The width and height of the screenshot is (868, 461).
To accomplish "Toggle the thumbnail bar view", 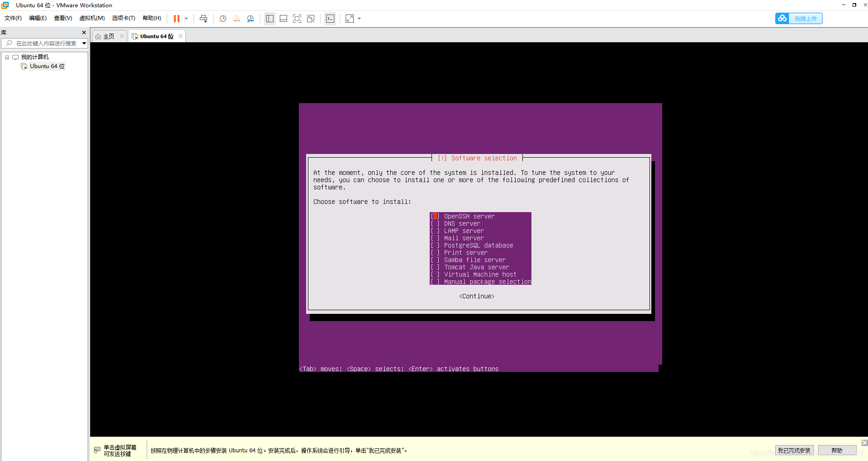I will pyautogui.click(x=283, y=19).
